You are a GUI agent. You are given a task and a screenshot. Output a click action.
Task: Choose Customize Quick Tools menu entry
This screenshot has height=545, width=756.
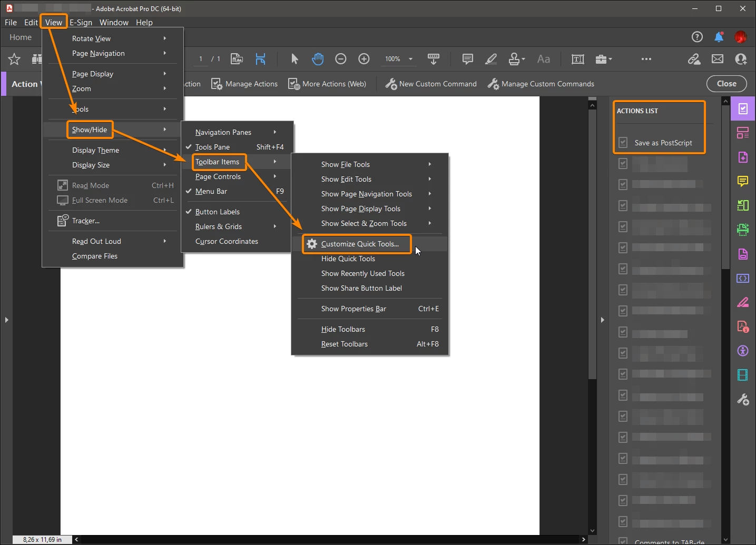(x=370, y=244)
